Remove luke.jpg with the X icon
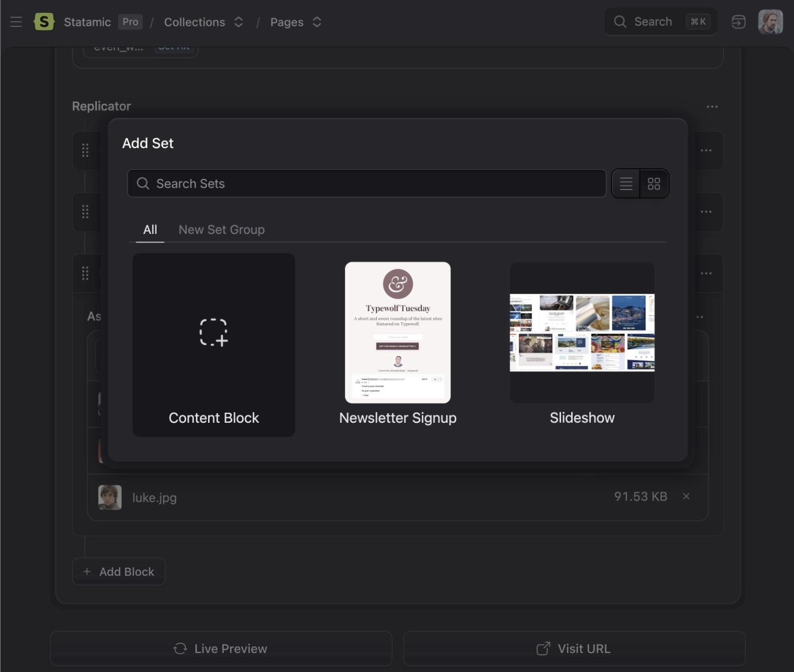794x672 pixels. point(686,496)
